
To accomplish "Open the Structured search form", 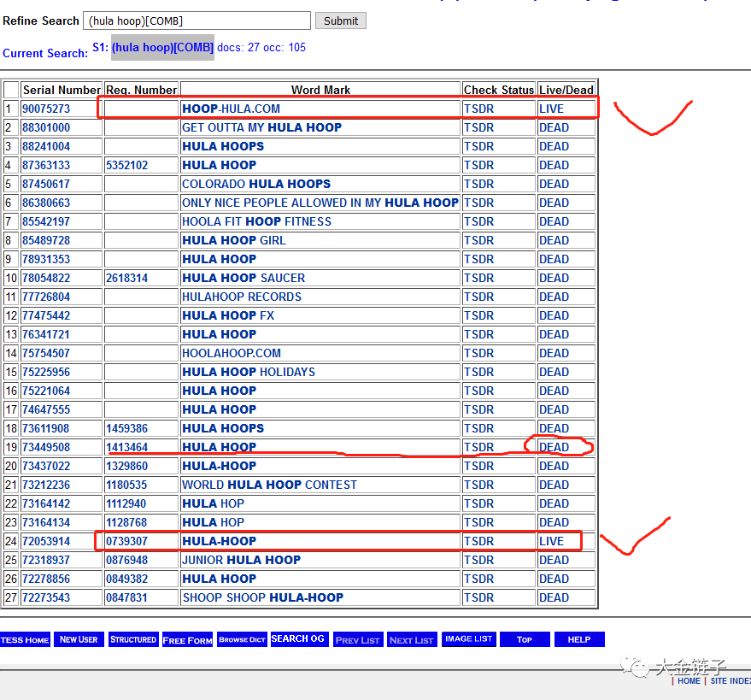I will [x=133, y=639].
